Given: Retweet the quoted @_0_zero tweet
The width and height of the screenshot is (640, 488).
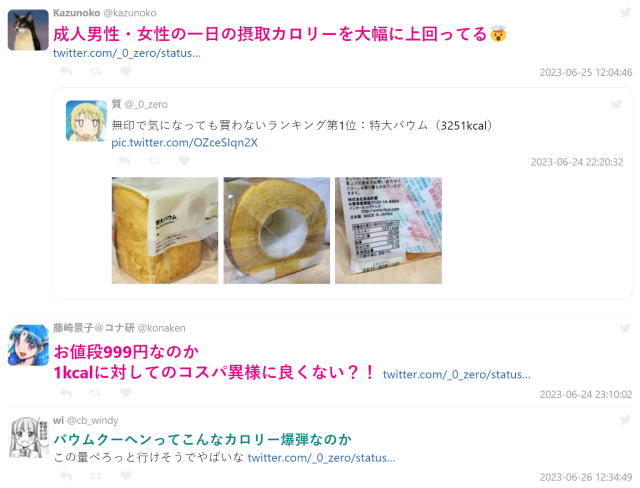Looking at the screenshot, I should point(154,161).
